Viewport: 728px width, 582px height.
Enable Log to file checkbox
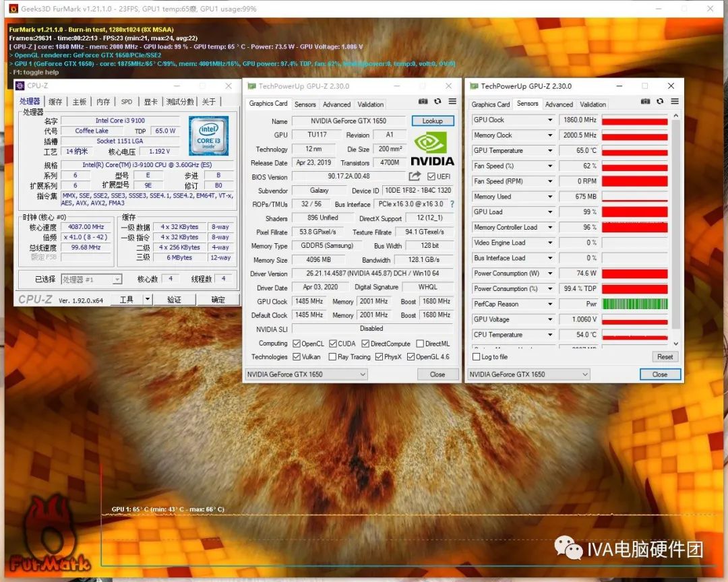click(x=476, y=356)
